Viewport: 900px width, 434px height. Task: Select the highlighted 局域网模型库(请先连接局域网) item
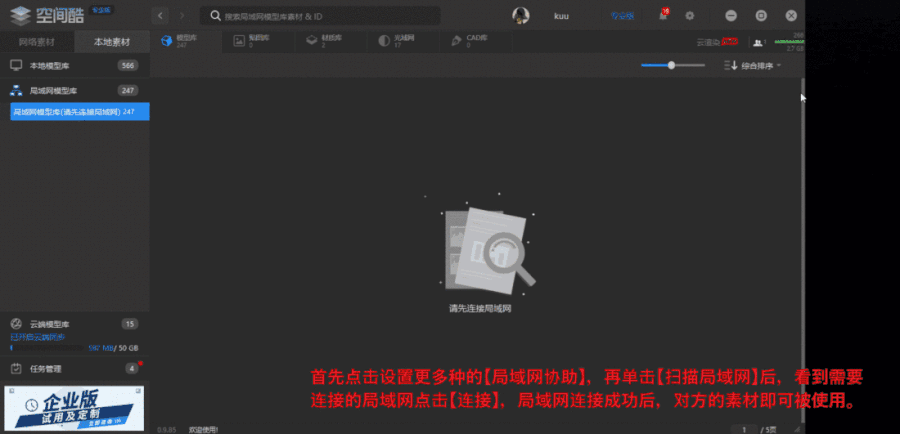click(x=80, y=111)
